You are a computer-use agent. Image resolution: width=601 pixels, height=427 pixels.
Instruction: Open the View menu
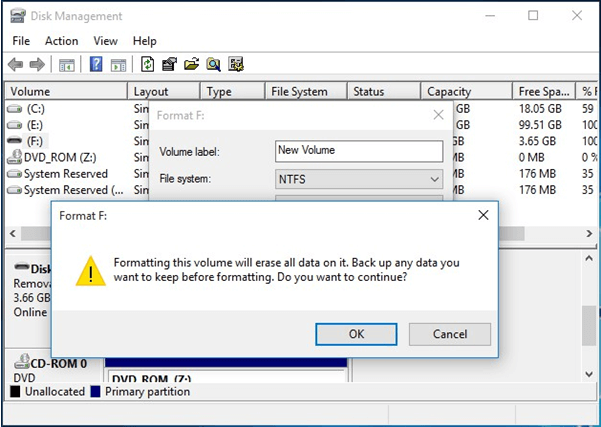coord(105,41)
